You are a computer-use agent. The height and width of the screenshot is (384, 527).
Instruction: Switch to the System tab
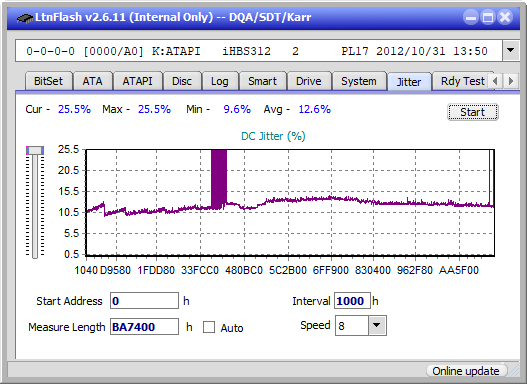coord(359,81)
